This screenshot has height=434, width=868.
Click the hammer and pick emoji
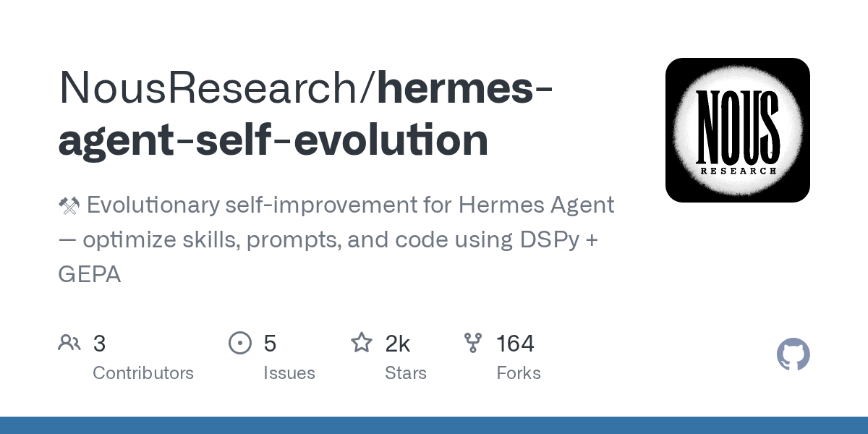(68, 206)
